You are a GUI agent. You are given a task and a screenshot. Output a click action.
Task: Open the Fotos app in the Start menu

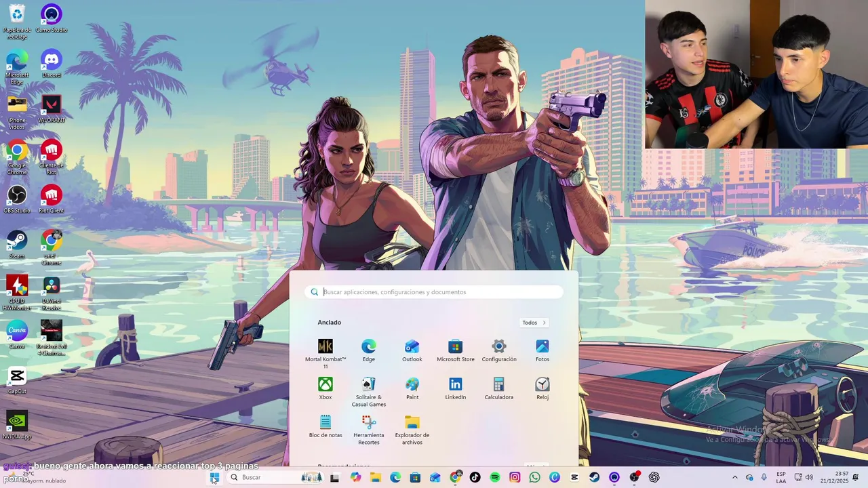(x=542, y=351)
